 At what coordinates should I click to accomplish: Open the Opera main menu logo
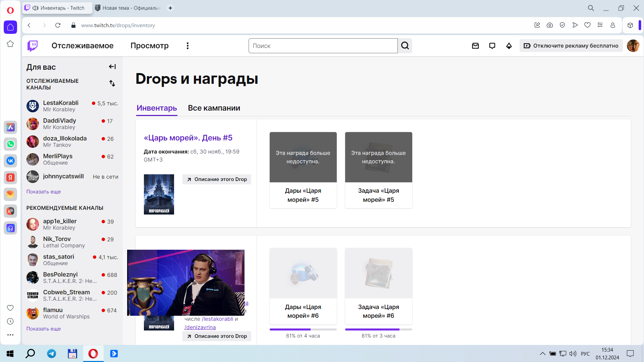10,10
